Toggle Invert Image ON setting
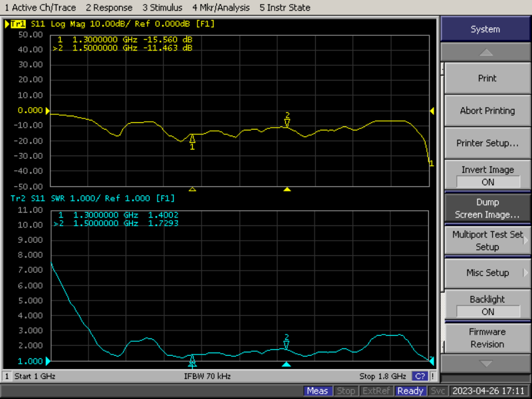This screenshot has height=399, width=532. click(487, 176)
